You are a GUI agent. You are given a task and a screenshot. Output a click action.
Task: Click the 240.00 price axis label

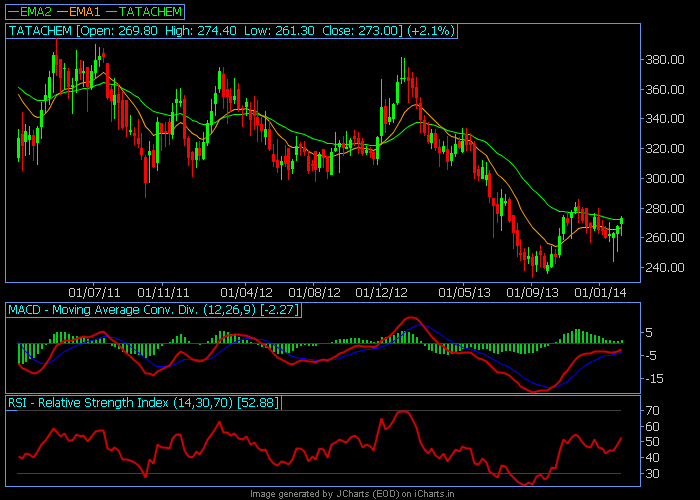click(665, 267)
